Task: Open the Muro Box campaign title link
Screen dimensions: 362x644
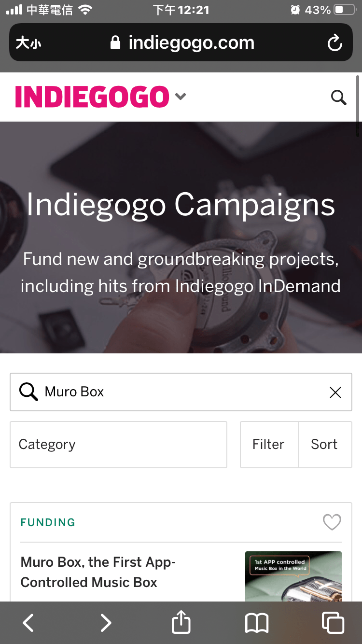Action: 98,572
